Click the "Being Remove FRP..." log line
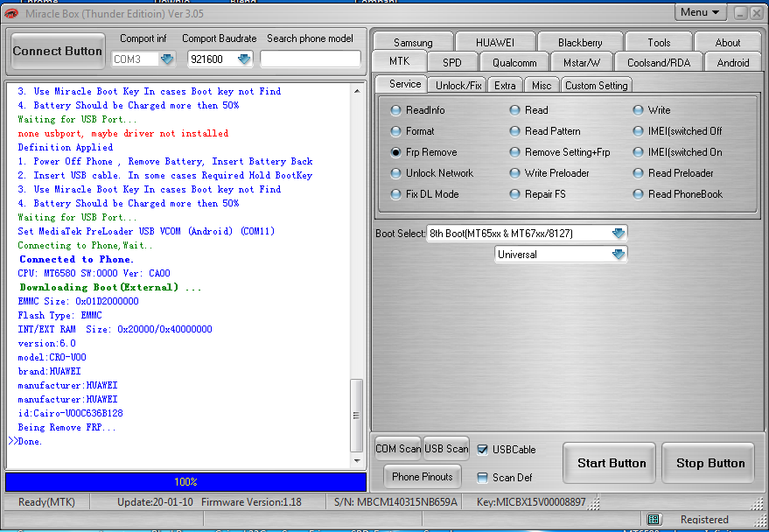This screenshot has width=769, height=532. point(66,428)
